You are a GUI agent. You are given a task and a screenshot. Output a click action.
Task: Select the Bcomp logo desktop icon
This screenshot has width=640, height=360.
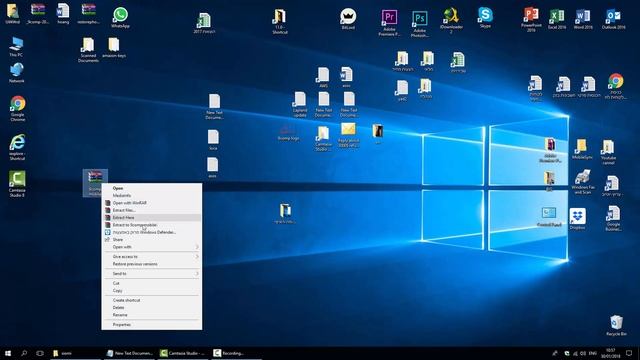pyautogui.click(x=288, y=132)
